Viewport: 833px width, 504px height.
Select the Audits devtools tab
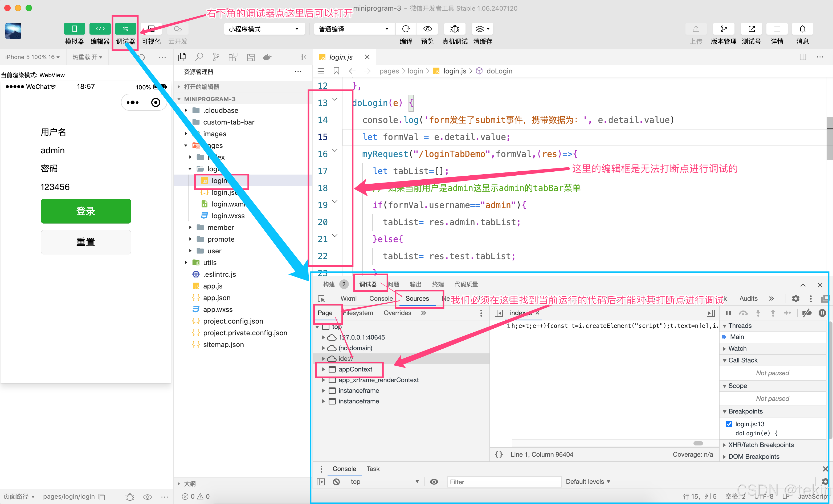pos(749,298)
